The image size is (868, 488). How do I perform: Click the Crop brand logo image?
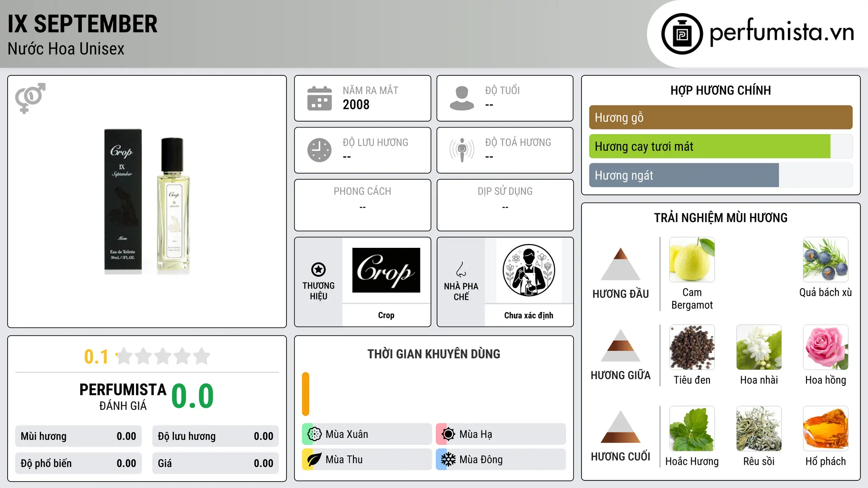coord(386,270)
